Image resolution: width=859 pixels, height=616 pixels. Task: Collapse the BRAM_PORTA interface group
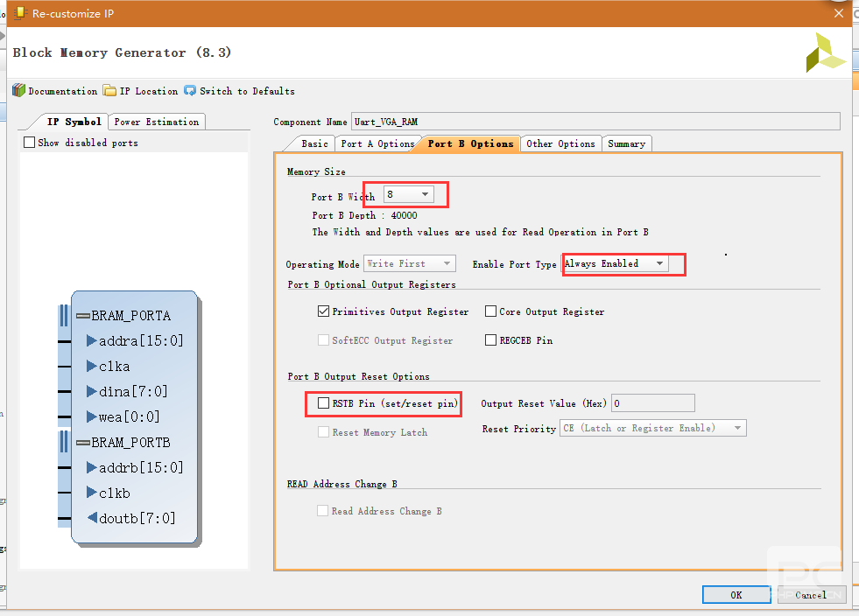click(x=82, y=315)
